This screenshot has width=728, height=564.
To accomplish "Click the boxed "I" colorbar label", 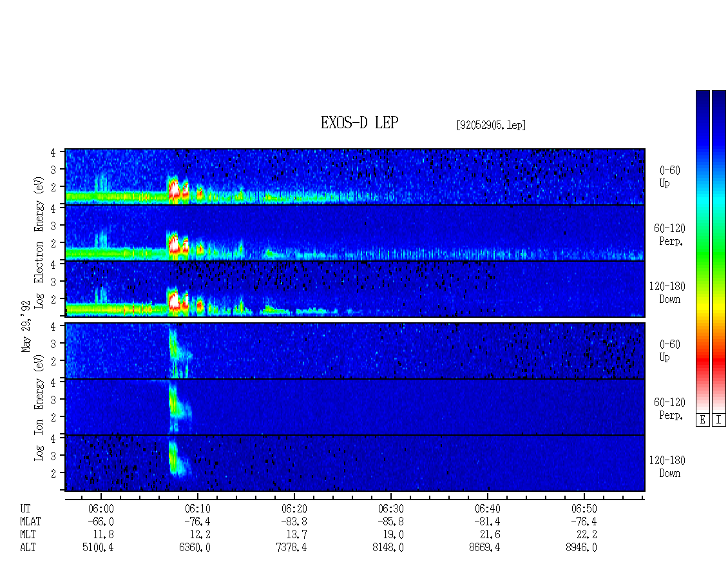I will [719, 420].
